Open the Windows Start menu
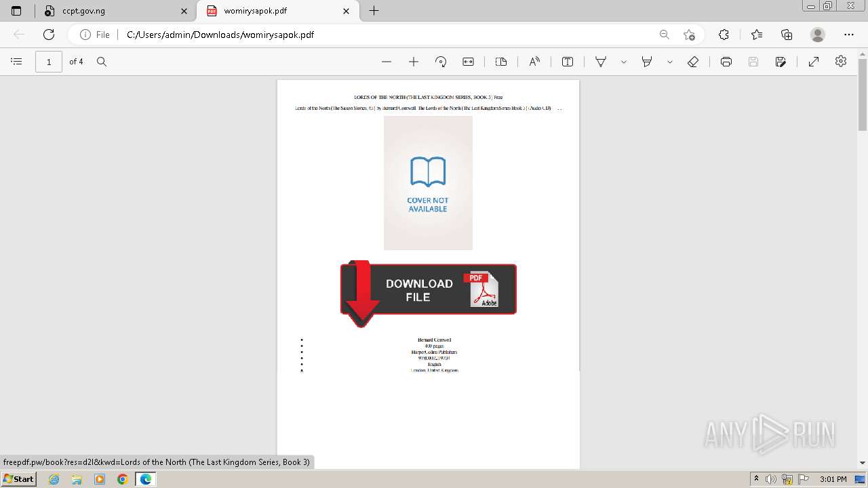 tap(18, 479)
